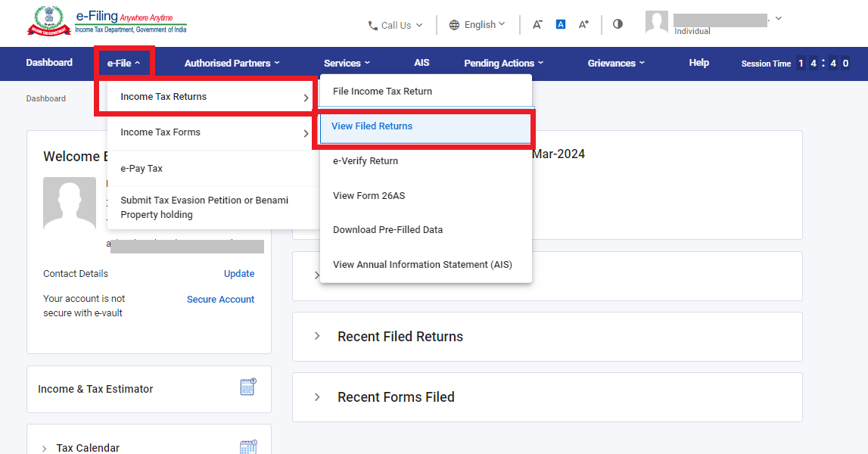Click the Tax Calendar calendar icon
Image resolution: width=868 pixels, height=454 pixels.
[248, 446]
